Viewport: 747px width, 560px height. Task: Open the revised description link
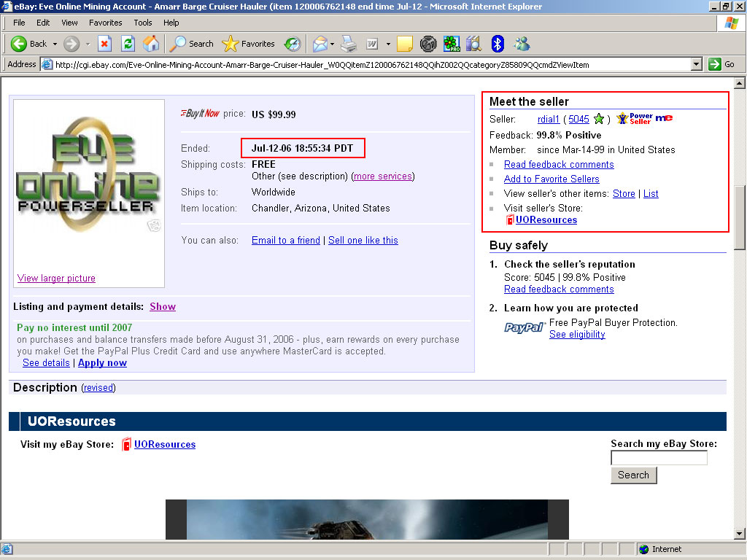coord(98,388)
